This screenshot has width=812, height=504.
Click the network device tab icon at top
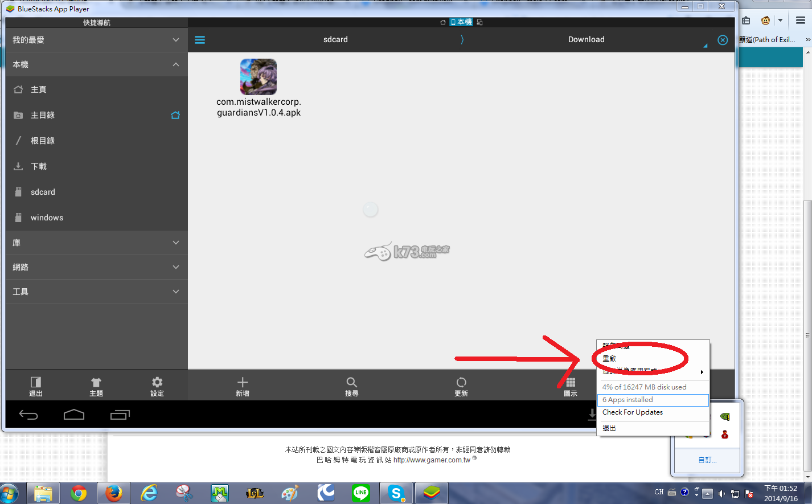tap(479, 22)
